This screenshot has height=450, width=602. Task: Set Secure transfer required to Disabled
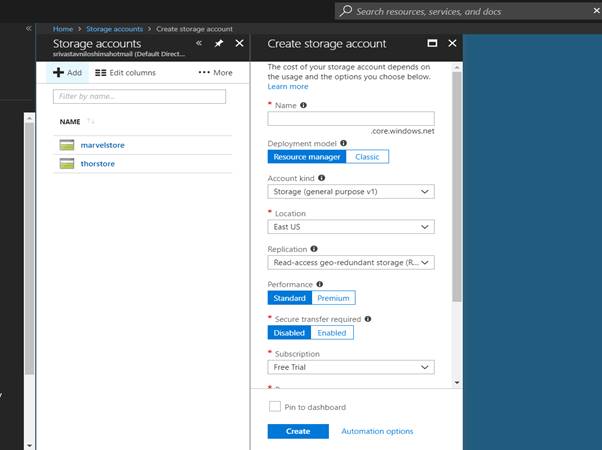[289, 333]
